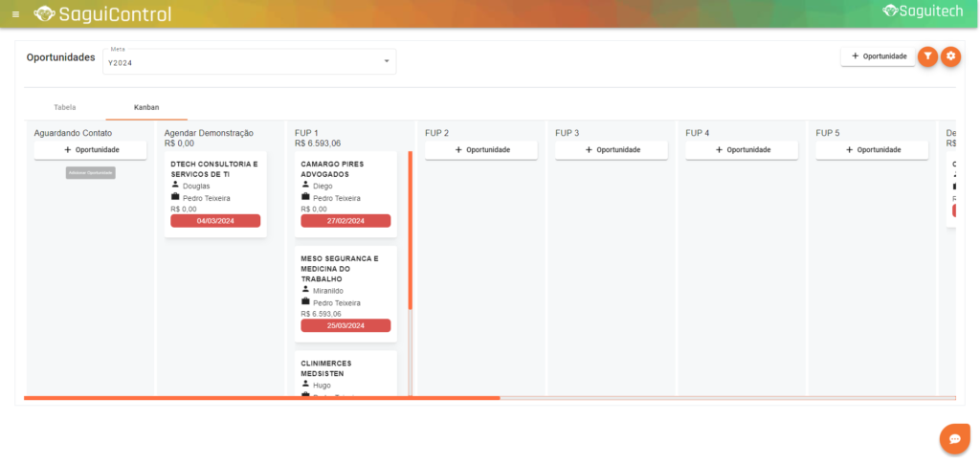Add opportunity in Aguardando Contato column
Image resolution: width=980 pixels, height=464 pixels.
(x=90, y=150)
